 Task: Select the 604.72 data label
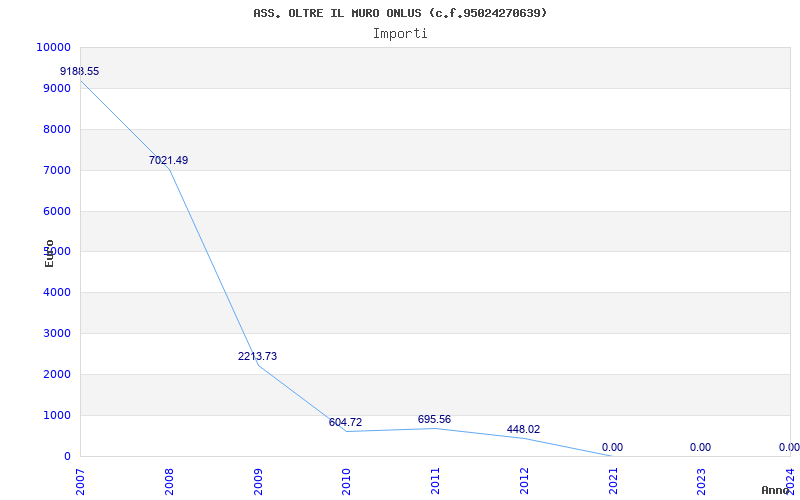point(345,422)
